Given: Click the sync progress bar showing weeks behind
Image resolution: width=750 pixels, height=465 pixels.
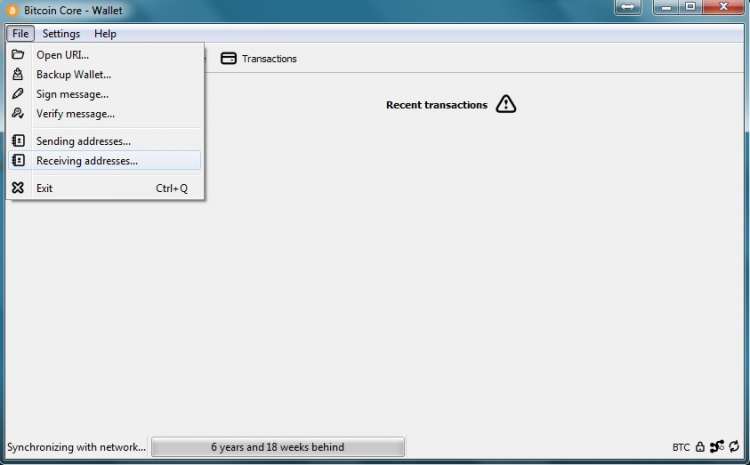Looking at the screenshot, I should 278,447.
